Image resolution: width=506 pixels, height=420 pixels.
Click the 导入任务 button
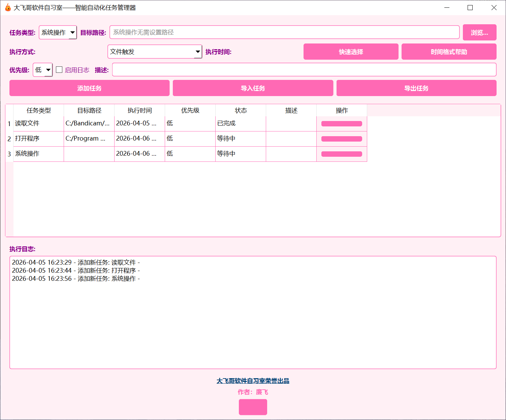[x=253, y=88]
